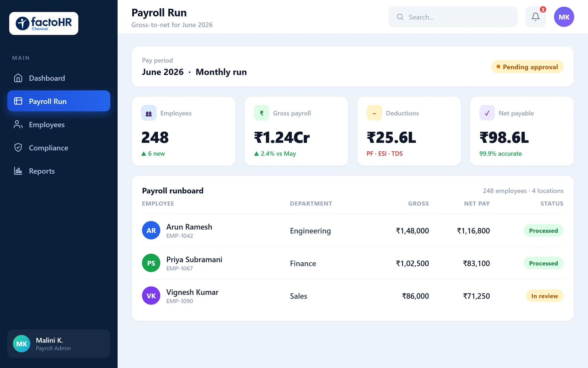Click the Net payable checkmark icon
Image resolution: width=588 pixels, height=368 pixels.
coord(487,113)
